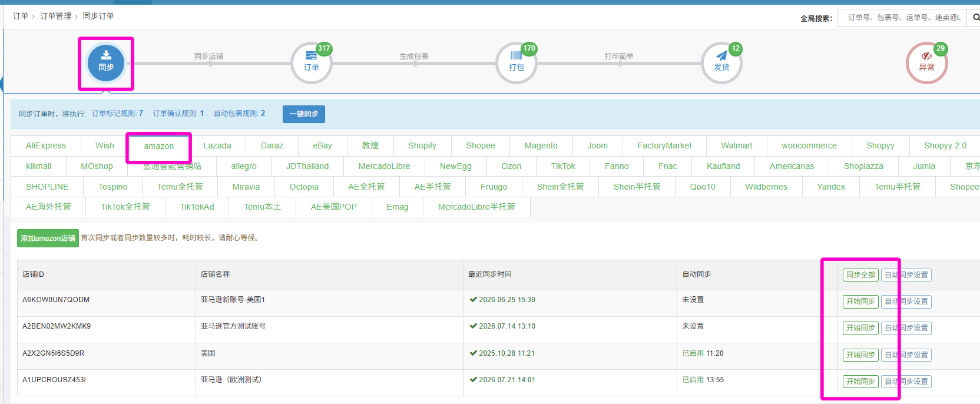980x404 pixels.
Task: Start sync for store A1UPCROUSZ453I
Action: [860, 381]
